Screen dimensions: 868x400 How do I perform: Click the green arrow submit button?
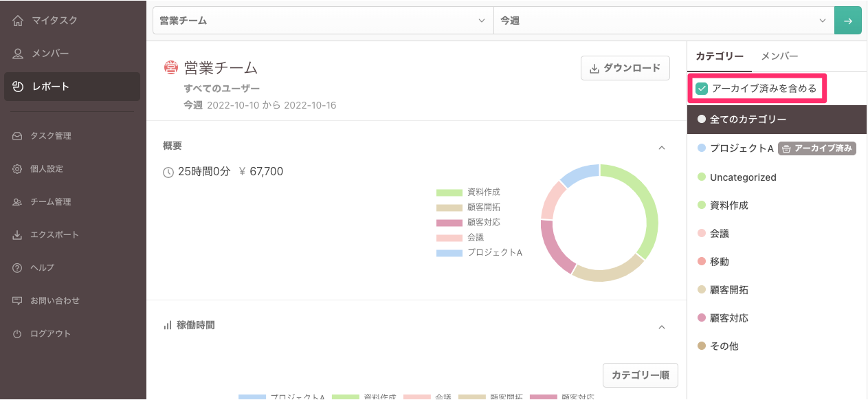(847, 20)
